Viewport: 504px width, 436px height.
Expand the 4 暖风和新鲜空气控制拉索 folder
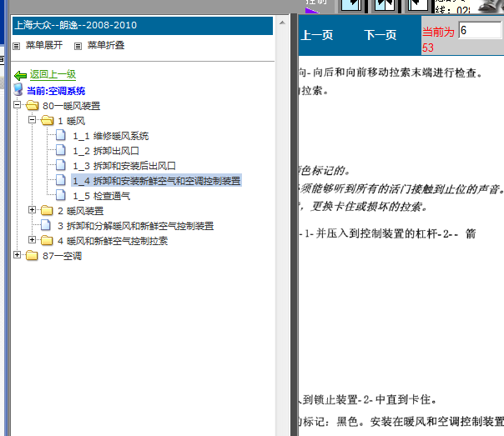click(33, 240)
